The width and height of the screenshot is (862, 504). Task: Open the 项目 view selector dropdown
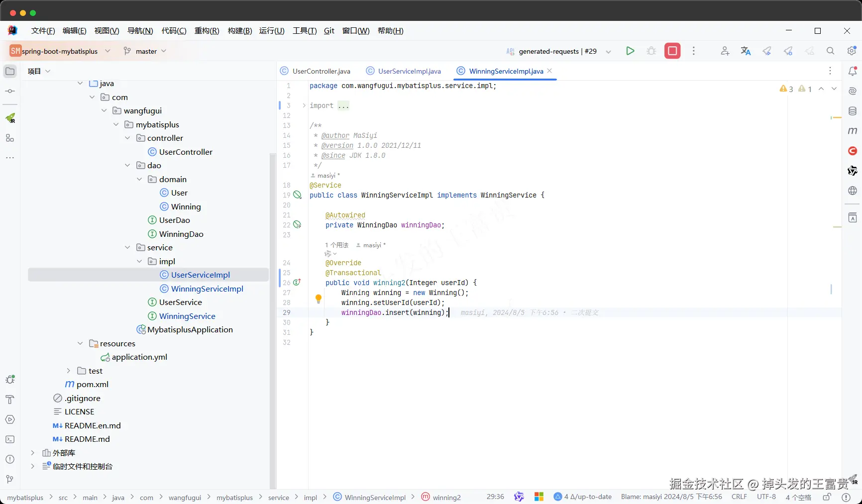click(39, 71)
